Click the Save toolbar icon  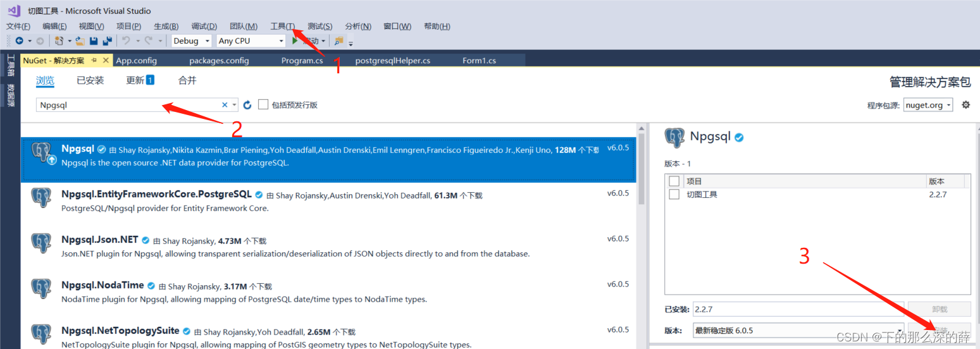pyautogui.click(x=94, y=41)
